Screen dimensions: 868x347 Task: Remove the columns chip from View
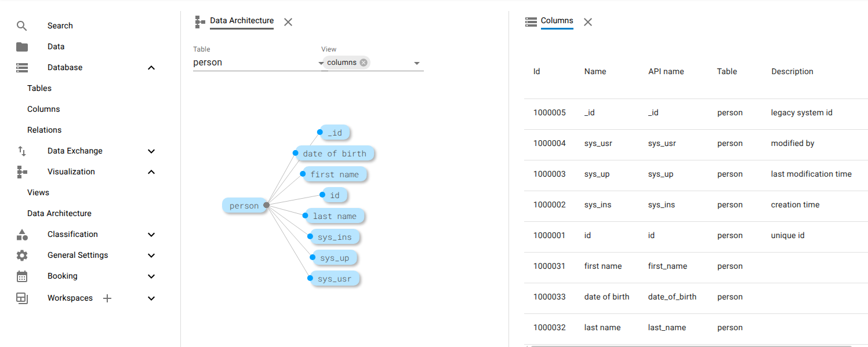click(x=364, y=63)
